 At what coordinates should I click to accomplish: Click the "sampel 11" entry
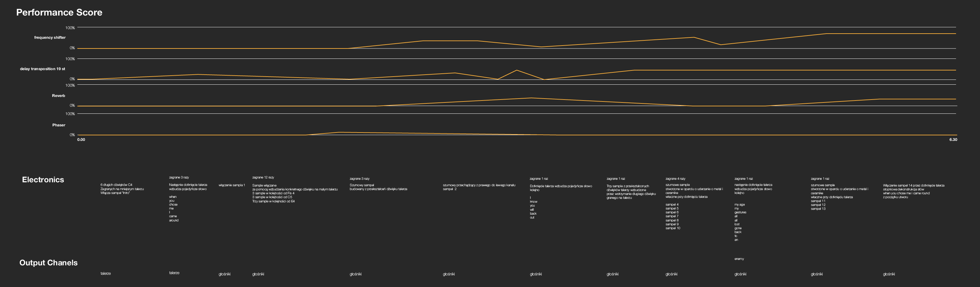818,201
